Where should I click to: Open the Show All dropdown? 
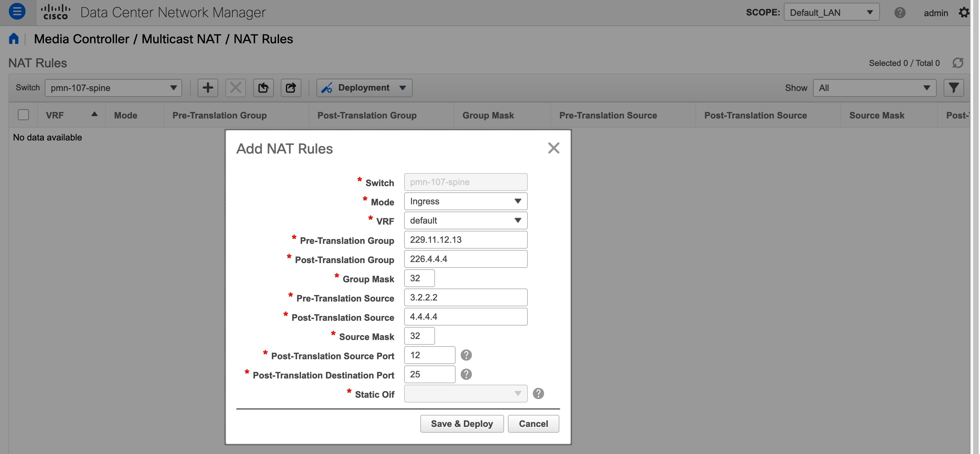click(x=875, y=88)
